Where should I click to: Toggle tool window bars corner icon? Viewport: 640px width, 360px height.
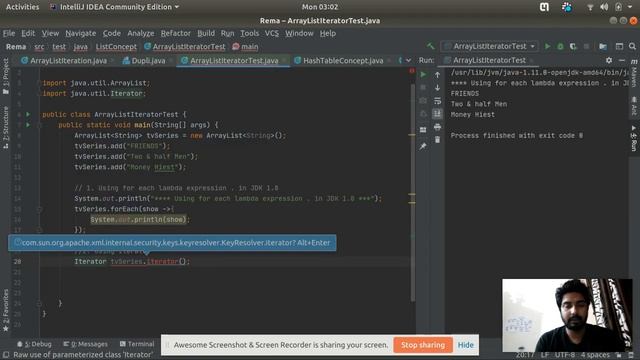click(6, 355)
